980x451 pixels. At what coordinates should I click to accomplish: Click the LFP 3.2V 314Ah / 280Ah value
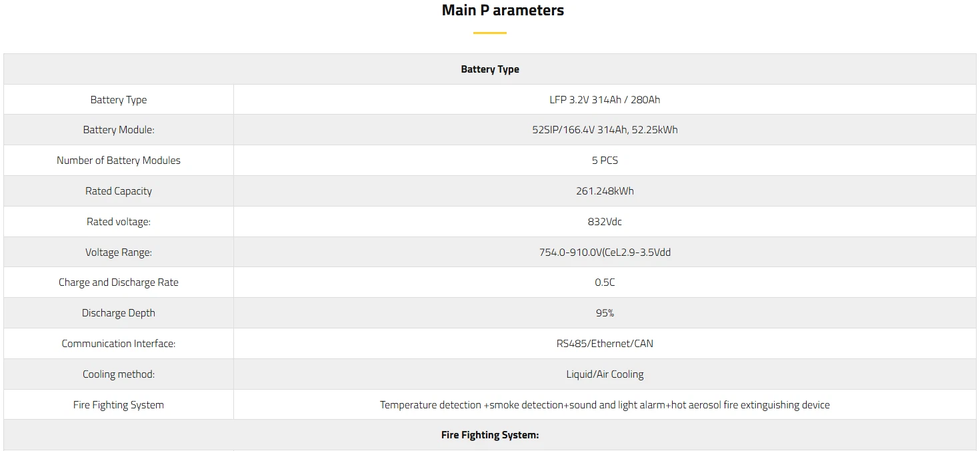click(605, 100)
